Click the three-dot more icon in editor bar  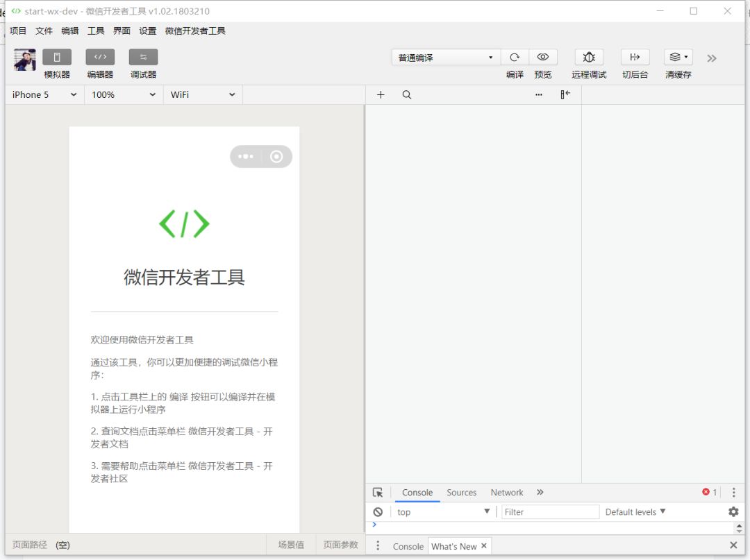539,94
